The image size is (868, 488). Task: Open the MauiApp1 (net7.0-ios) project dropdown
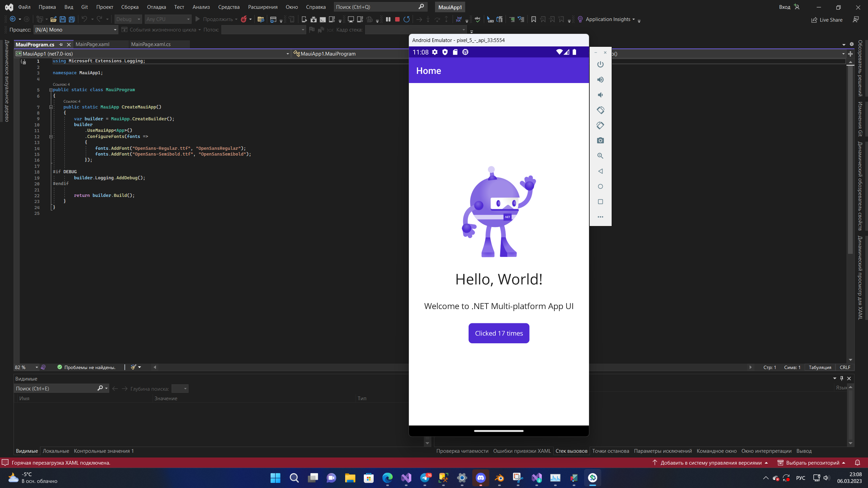[153, 54]
